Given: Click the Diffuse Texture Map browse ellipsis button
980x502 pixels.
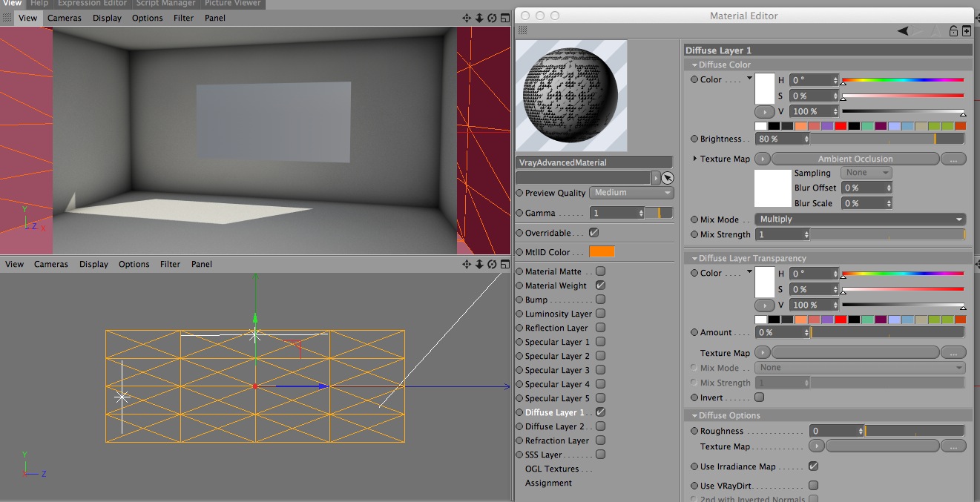Looking at the screenshot, I should [x=953, y=159].
